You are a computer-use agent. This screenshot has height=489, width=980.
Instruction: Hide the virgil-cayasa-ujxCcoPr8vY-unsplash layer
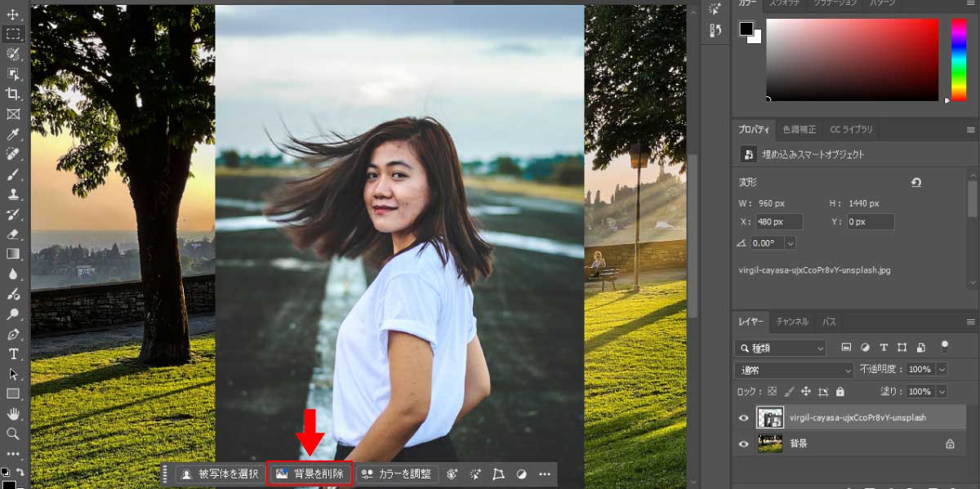pyautogui.click(x=743, y=418)
